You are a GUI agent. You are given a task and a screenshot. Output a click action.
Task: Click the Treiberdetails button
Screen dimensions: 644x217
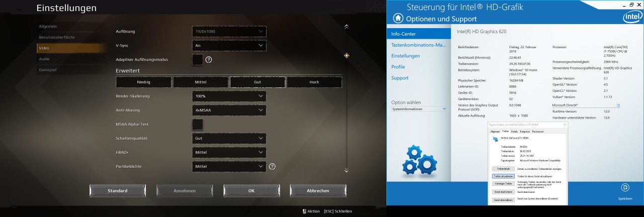(x=503, y=169)
